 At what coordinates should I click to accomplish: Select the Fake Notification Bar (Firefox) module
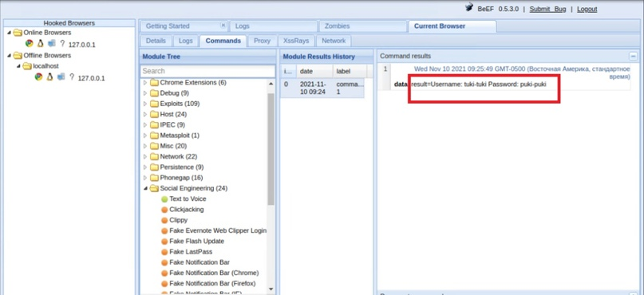212,284
